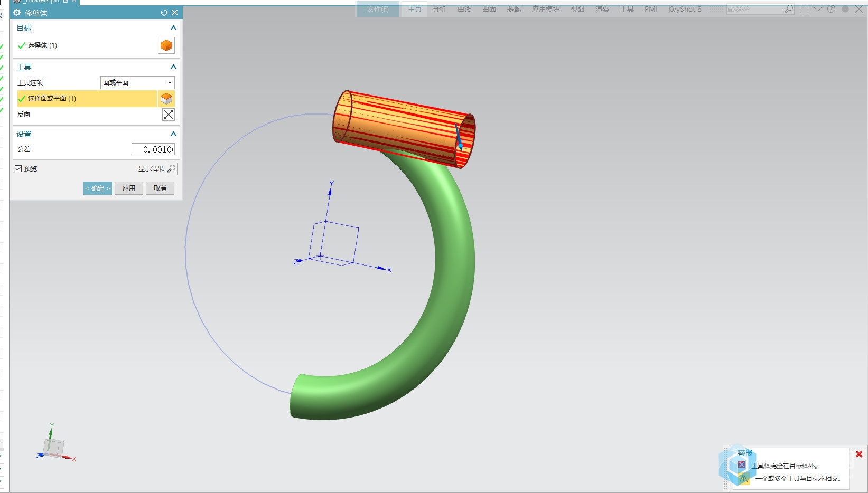This screenshot has width=868, height=493.
Task: Toggle full screen mode icon
Action: 804,9
